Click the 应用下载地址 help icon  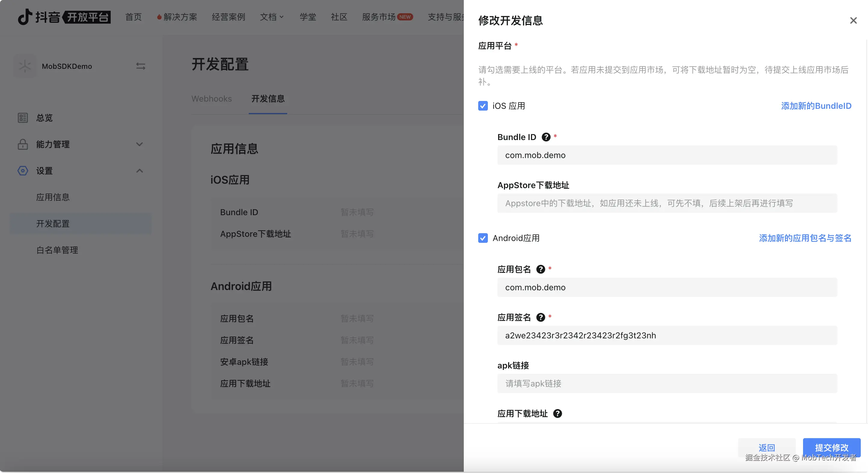pyautogui.click(x=557, y=413)
